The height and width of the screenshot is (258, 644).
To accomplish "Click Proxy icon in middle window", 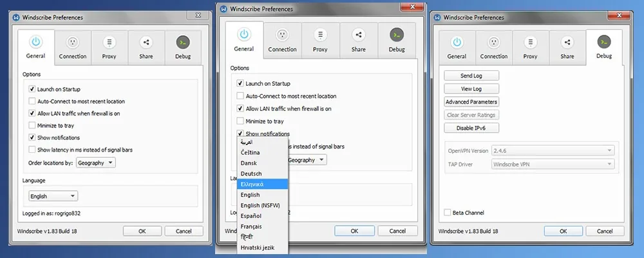I will point(320,35).
